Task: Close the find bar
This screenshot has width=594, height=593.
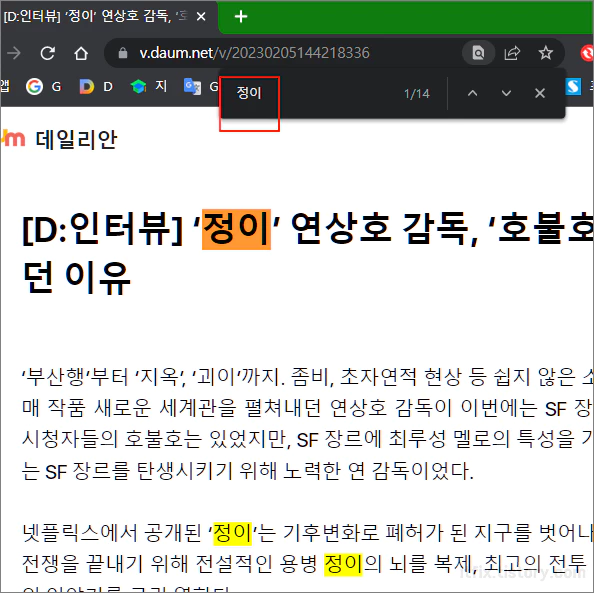Action: coord(540,93)
